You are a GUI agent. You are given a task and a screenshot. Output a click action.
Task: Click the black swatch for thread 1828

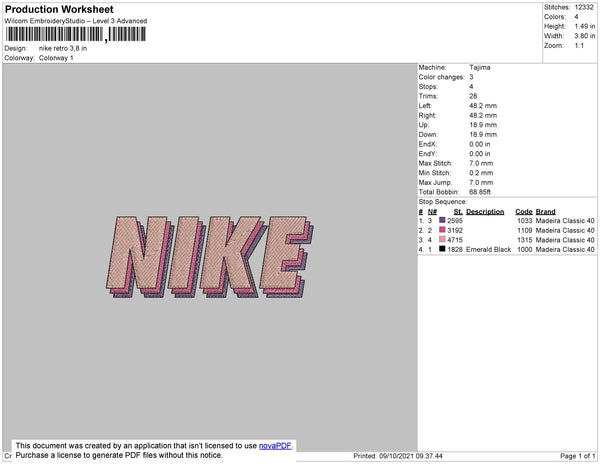[442, 249]
